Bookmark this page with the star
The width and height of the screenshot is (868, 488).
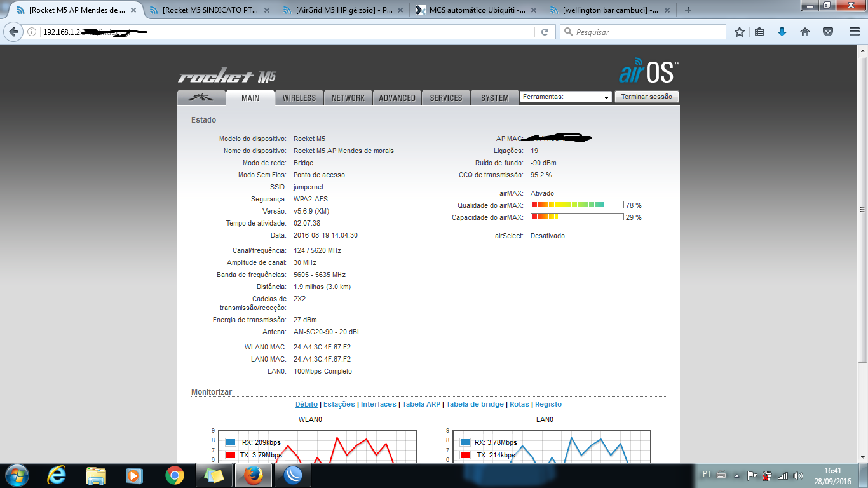click(x=739, y=32)
